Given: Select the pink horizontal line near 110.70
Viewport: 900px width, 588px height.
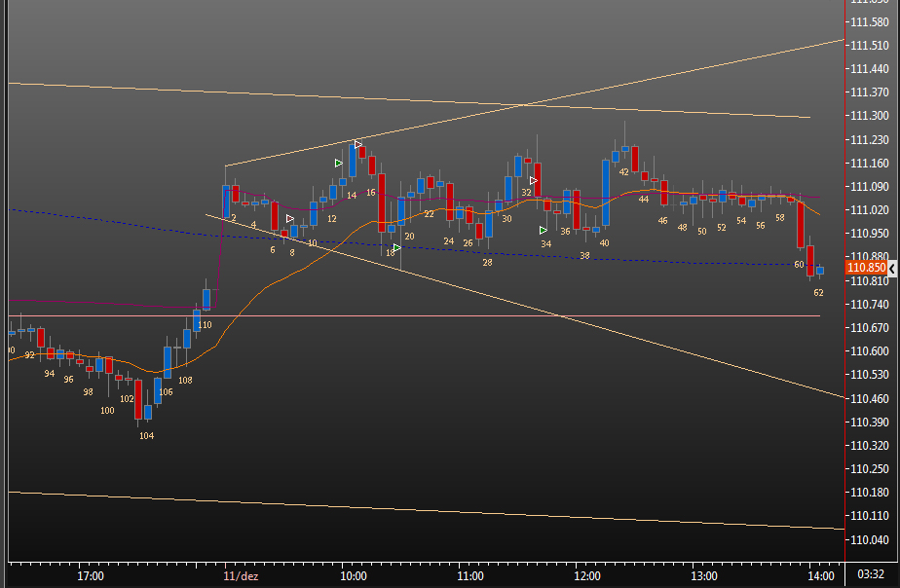Looking at the screenshot, I should 414,316.
